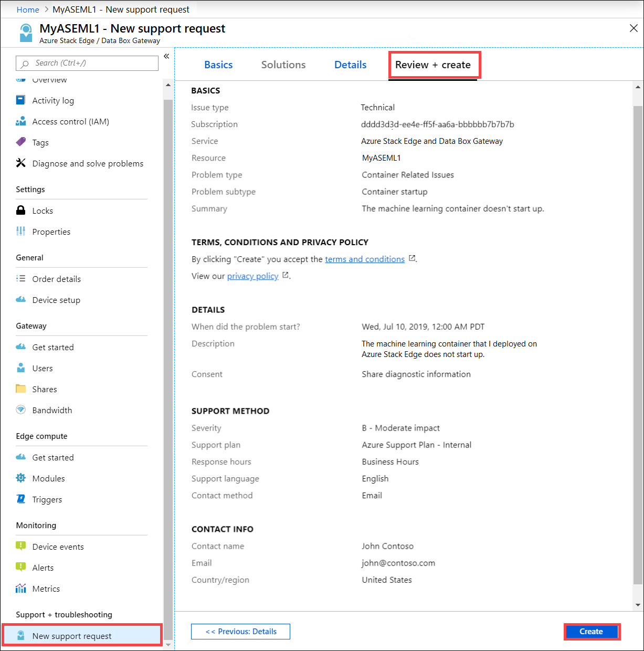
Task: Switch to the Basics tab
Action: pos(218,65)
